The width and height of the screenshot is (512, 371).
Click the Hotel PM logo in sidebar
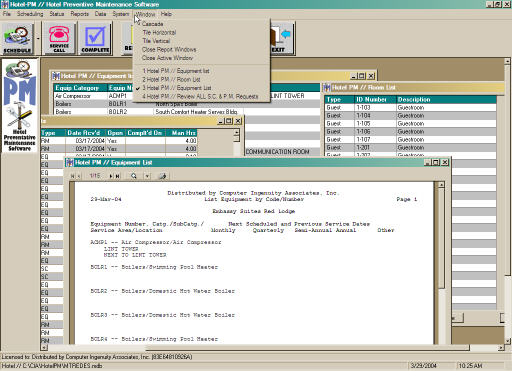pyautogui.click(x=20, y=105)
